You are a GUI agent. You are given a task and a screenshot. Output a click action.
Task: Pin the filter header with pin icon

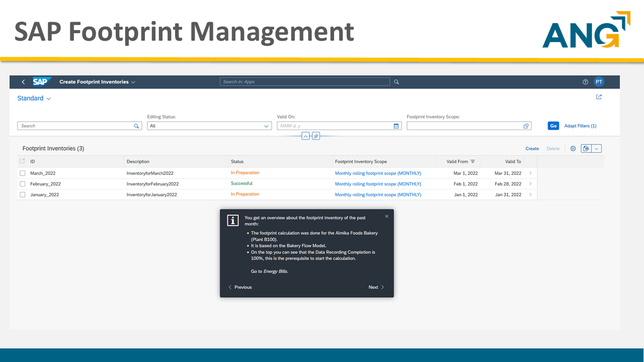pyautogui.click(x=316, y=136)
